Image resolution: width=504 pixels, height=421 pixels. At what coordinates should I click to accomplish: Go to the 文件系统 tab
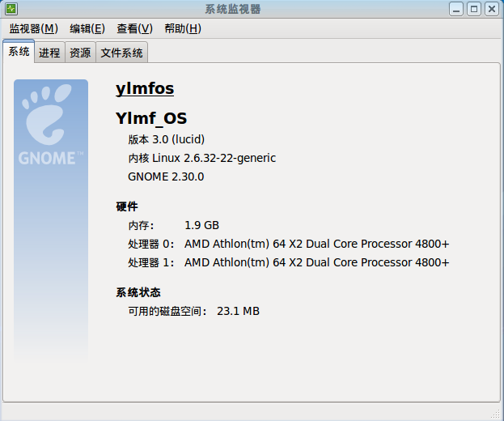(121, 53)
